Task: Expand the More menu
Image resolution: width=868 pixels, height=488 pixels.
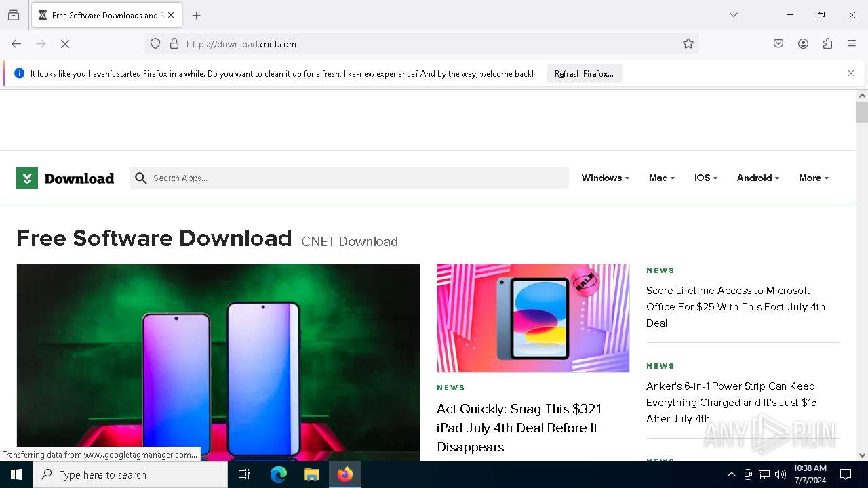Action: point(813,178)
